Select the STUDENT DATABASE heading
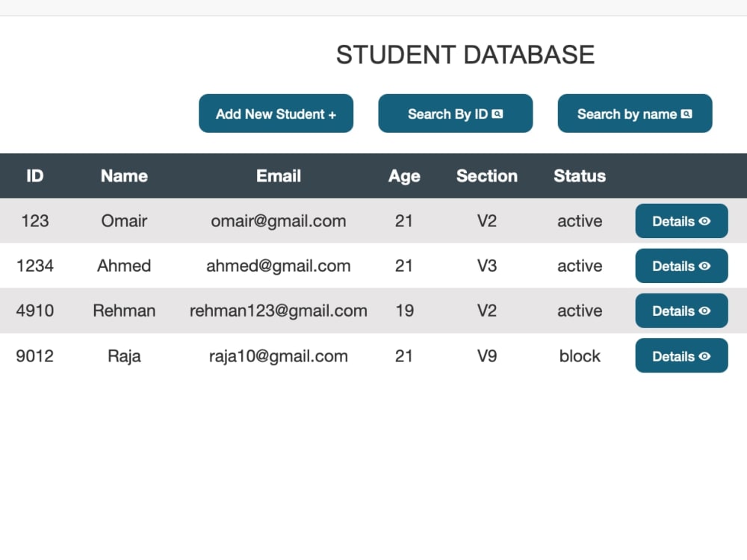This screenshot has width=747, height=560. coord(465,55)
